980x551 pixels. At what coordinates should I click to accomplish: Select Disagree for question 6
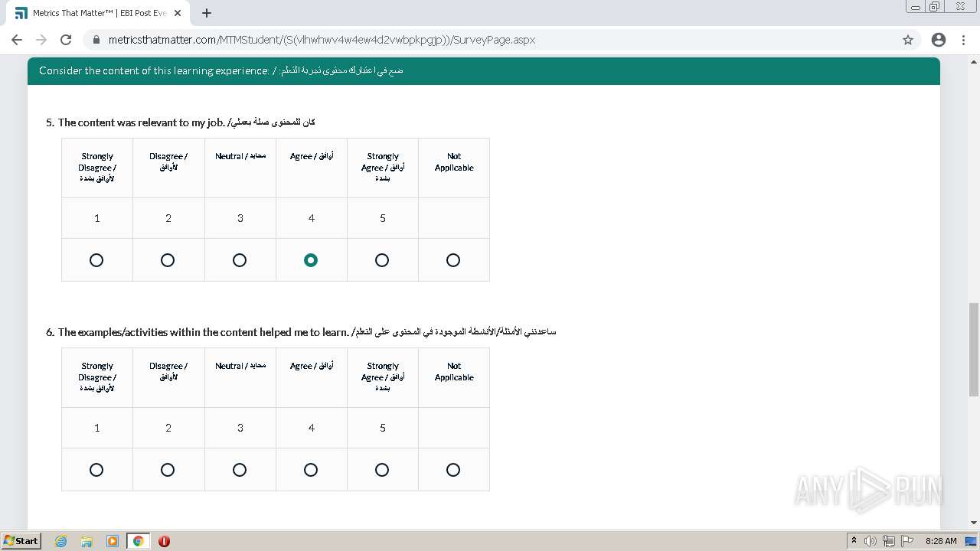click(x=168, y=470)
